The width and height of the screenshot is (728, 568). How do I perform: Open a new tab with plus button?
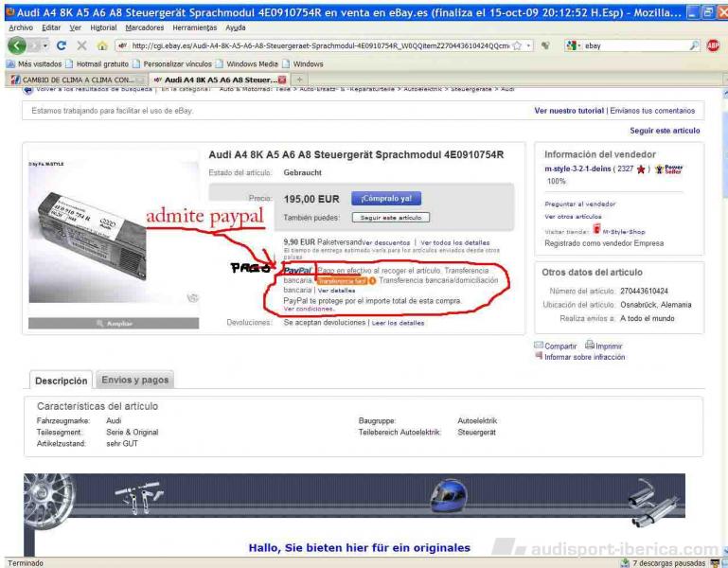coord(299,80)
